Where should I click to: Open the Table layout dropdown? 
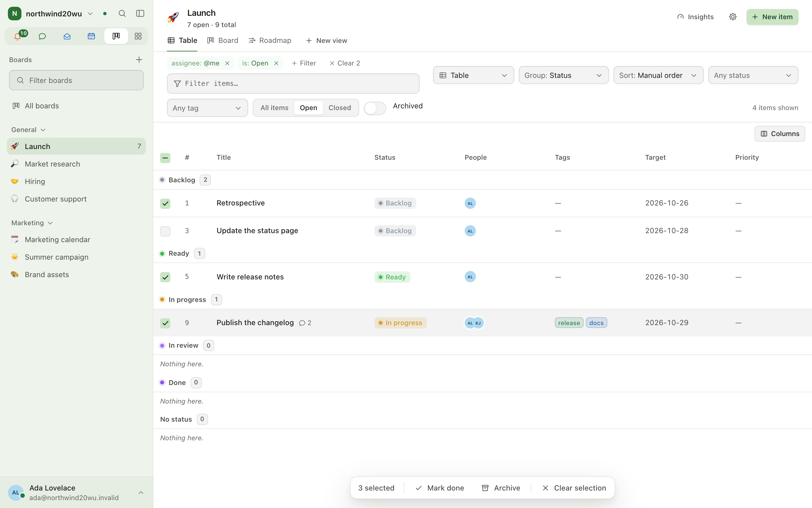click(x=473, y=75)
